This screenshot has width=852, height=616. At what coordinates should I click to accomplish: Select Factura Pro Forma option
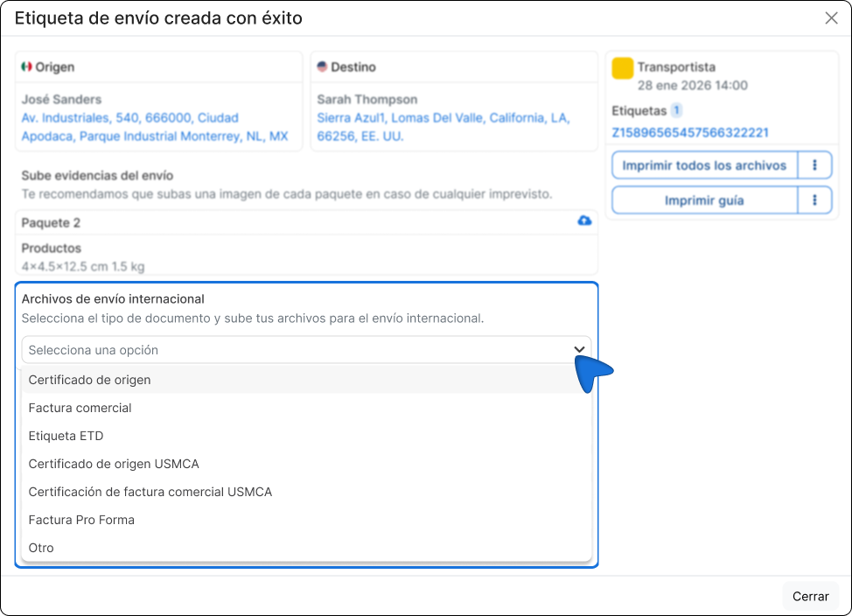pos(81,520)
